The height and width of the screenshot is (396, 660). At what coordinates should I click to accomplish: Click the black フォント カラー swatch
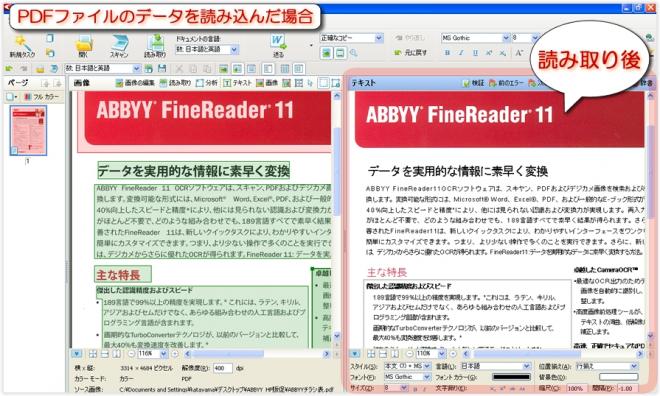tap(511, 377)
